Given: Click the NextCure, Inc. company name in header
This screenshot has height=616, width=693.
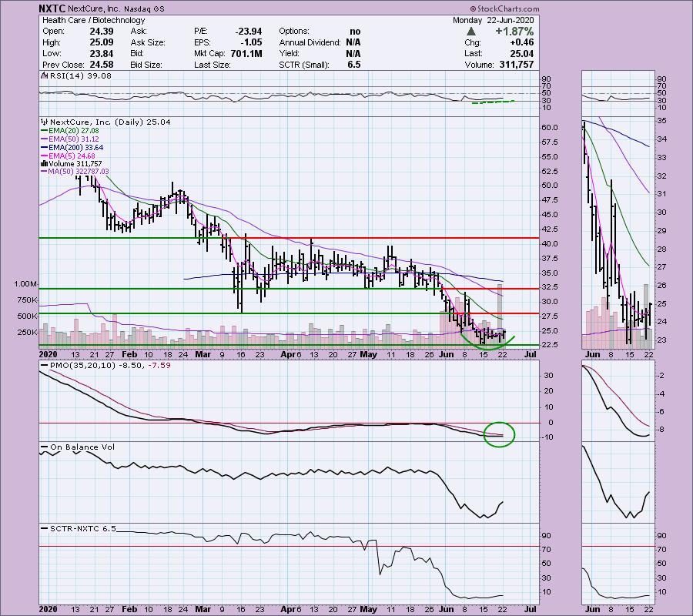Looking at the screenshot, I should click(x=93, y=8).
